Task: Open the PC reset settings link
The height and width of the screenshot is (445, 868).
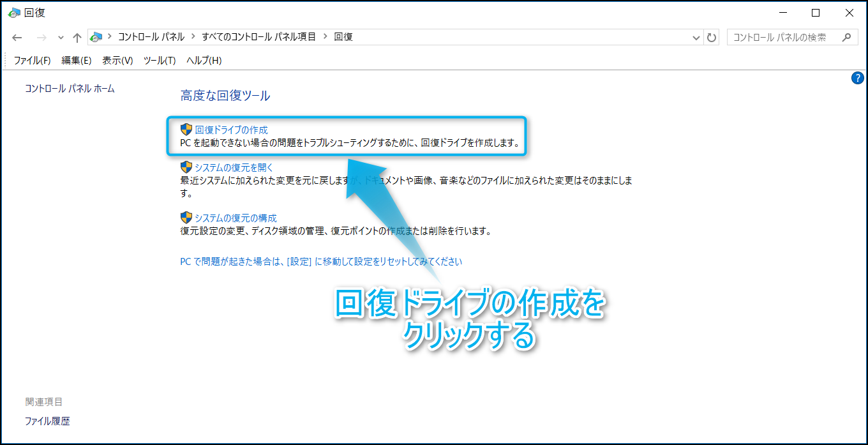Action: pyautogui.click(x=321, y=261)
